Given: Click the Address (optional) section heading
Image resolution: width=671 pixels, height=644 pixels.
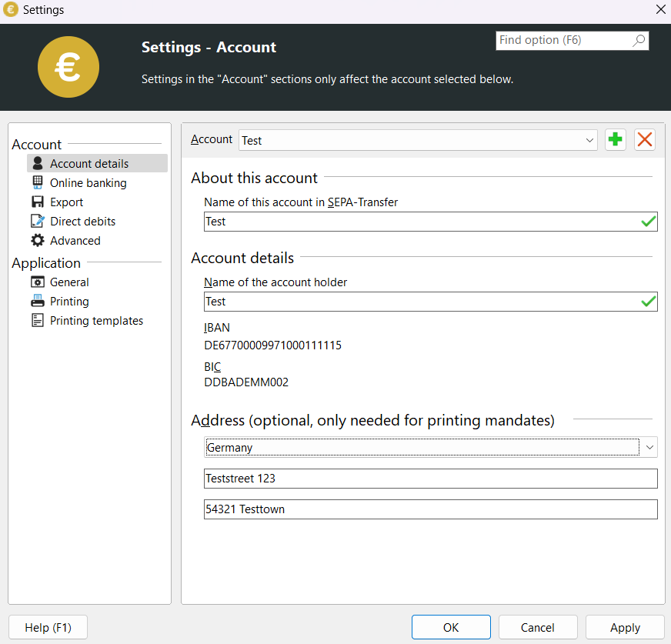Looking at the screenshot, I should tap(372, 420).
